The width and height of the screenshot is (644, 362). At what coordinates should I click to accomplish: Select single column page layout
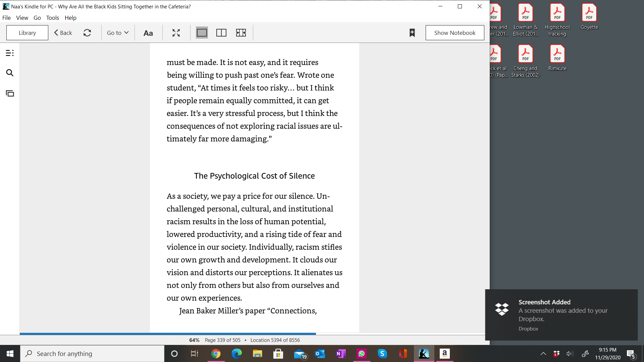point(202,33)
